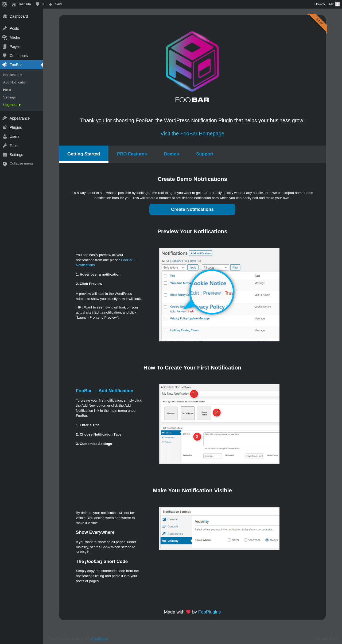Screen dimensions: 342x644
Task: Click the Visibility settings screenshot
Action: (219, 528)
